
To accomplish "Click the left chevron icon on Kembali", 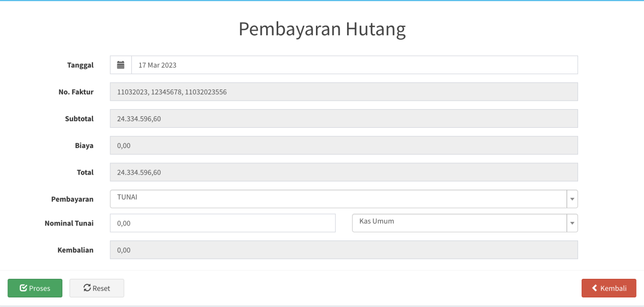I will click(595, 288).
